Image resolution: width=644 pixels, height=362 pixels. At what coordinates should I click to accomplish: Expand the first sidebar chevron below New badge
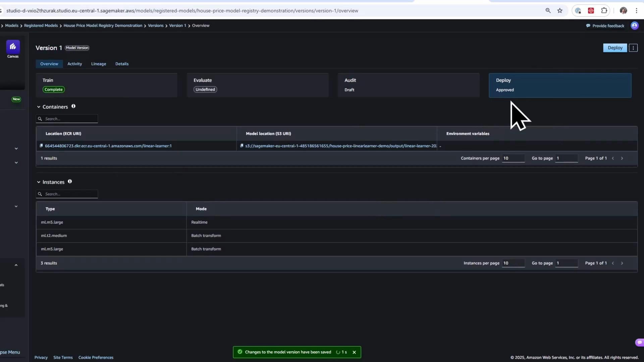click(16, 148)
